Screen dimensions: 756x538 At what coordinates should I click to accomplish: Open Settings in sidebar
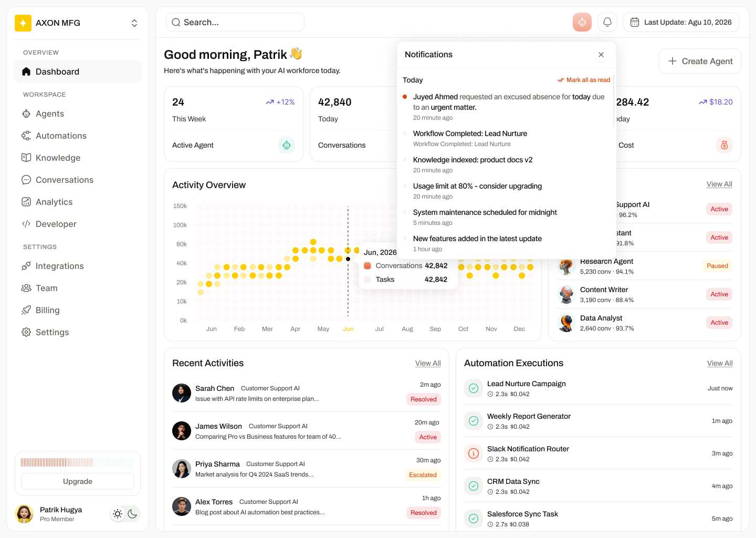pos(78,332)
